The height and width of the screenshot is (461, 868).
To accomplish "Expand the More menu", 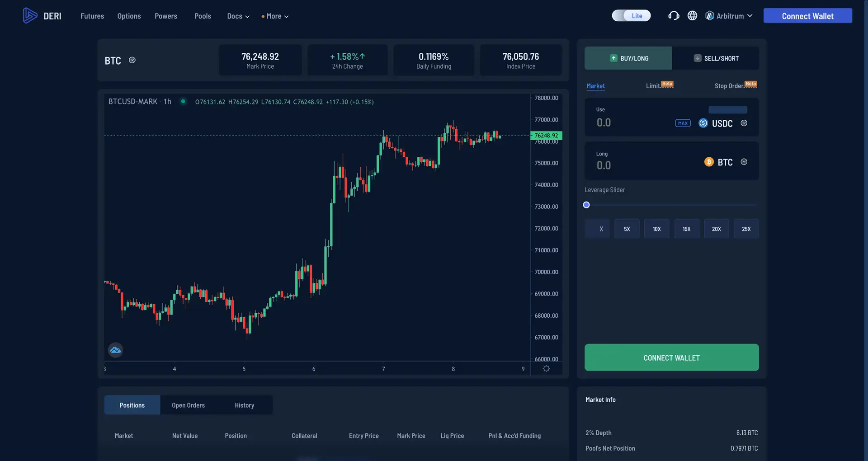I will 275,16.
